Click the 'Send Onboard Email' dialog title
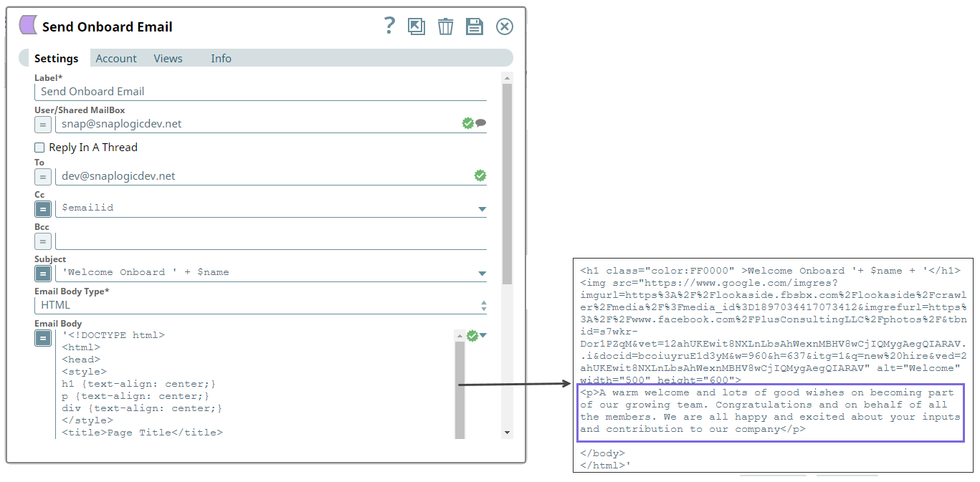Viewport: 980px width, 482px height. click(108, 26)
